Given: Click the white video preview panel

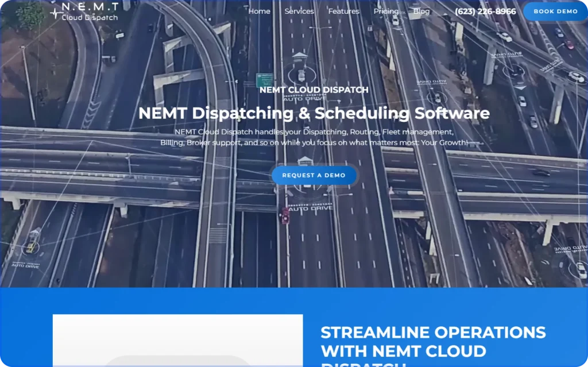Looking at the screenshot, I should 178,341.
